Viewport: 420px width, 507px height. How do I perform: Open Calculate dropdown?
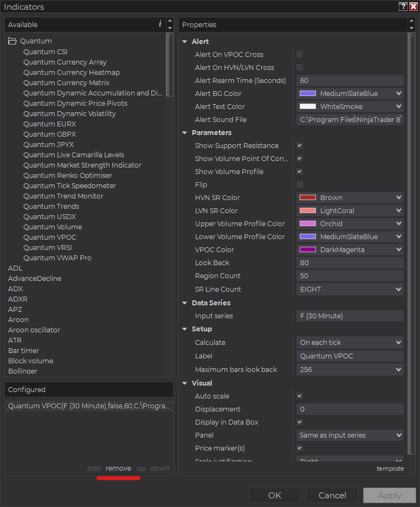tap(350, 342)
